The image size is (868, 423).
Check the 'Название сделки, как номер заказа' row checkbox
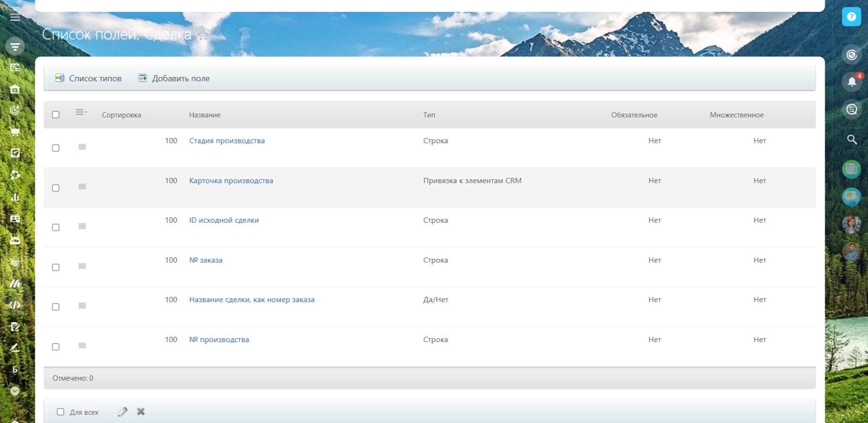[56, 307]
